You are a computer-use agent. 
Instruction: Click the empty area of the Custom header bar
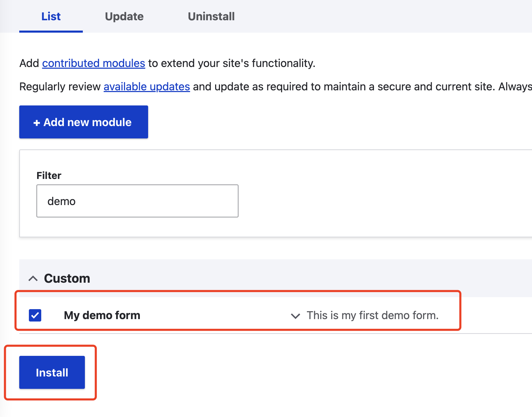[x=309, y=278]
